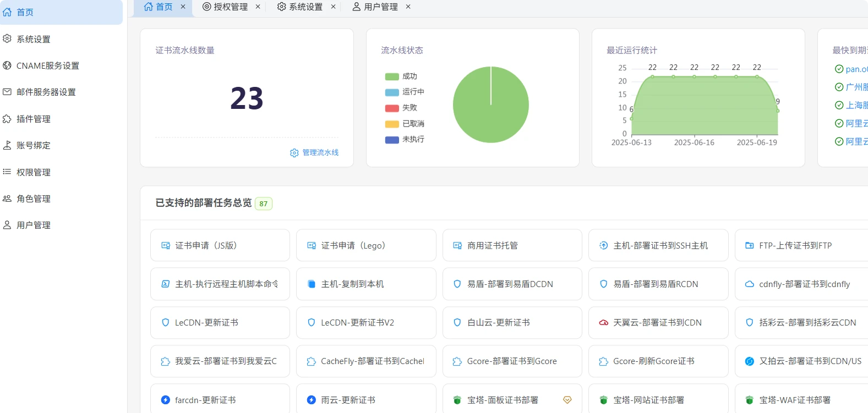Image resolution: width=868 pixels, height=413 pixels.
Task: Click green icon on 宝塔-面板证书部署
Action: [457, 400]
